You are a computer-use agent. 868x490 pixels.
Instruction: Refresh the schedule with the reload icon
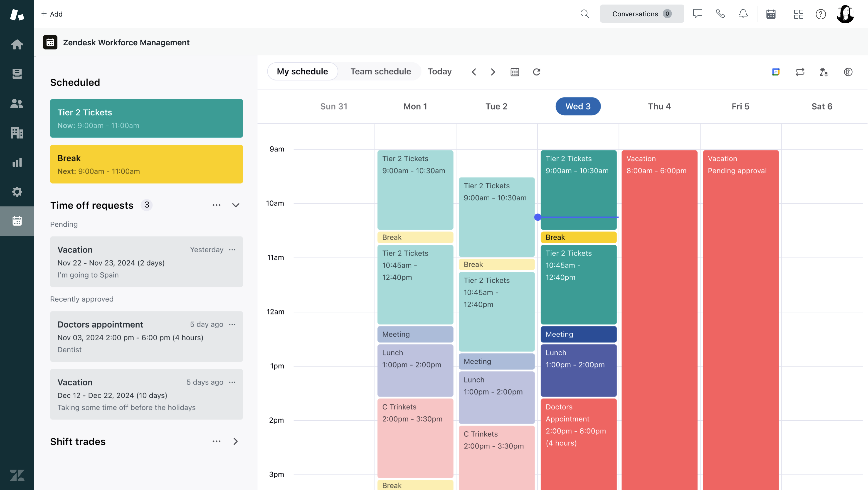[x=536, y=72]
